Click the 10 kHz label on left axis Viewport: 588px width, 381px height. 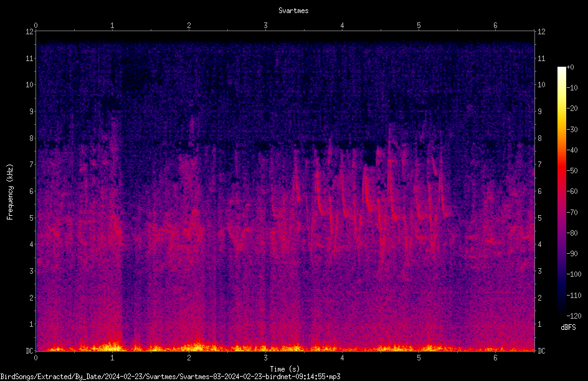pyautogui.click(x=30, y=85)
